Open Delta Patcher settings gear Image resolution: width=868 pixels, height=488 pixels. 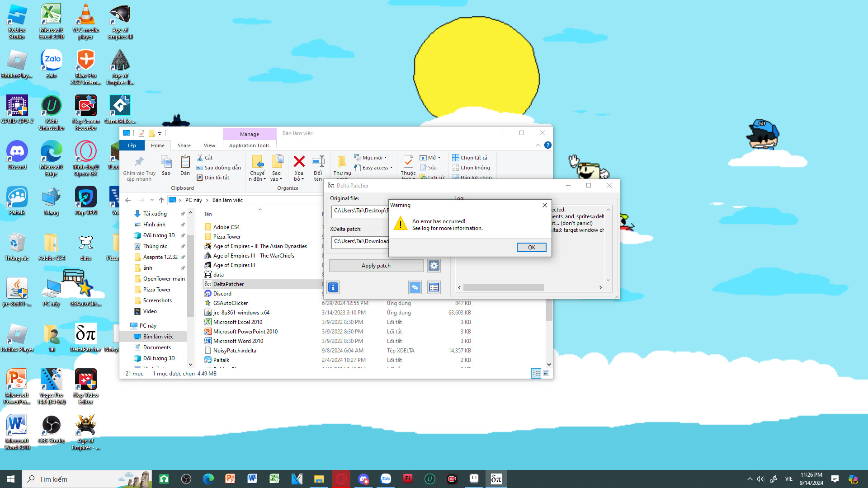tap(434, 266)
